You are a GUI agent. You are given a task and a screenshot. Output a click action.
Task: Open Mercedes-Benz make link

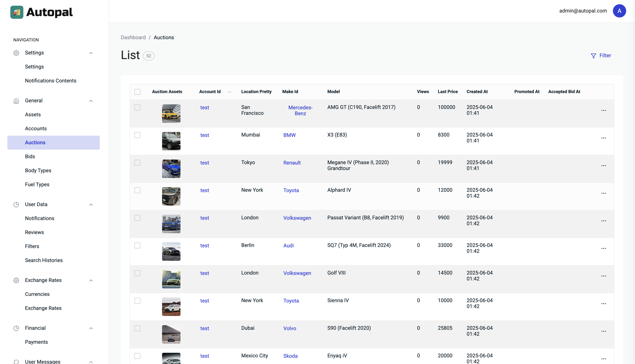coord(300,110)
